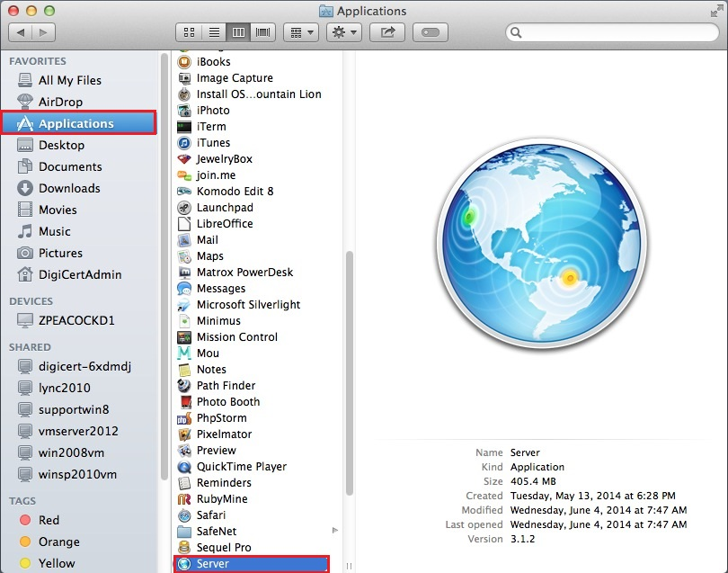
Task: Click the join.me icon
Action: 184,175
